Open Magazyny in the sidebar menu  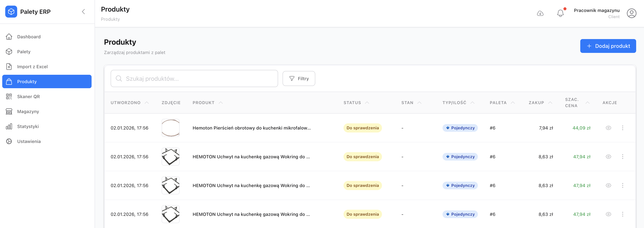coord(28,112)
